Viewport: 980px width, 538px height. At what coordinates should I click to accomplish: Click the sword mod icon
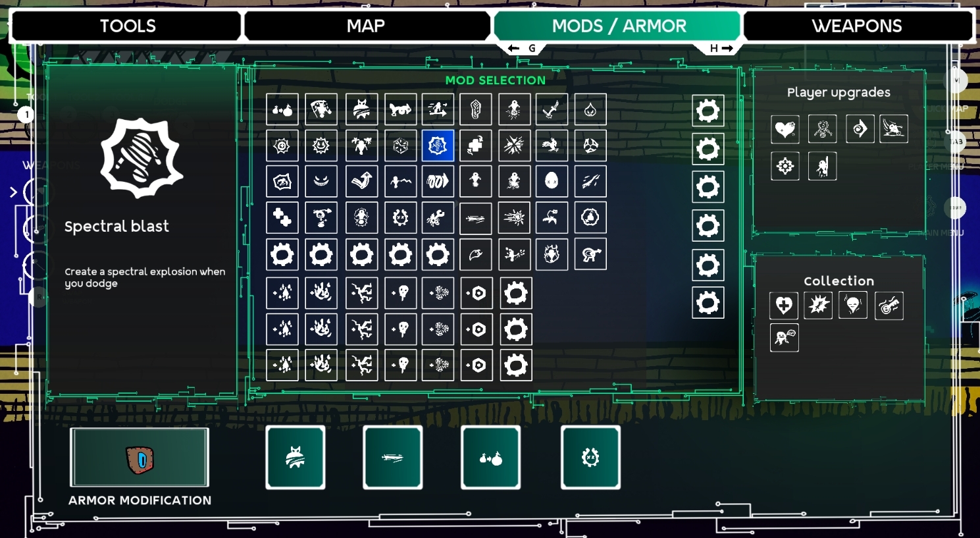552,109
